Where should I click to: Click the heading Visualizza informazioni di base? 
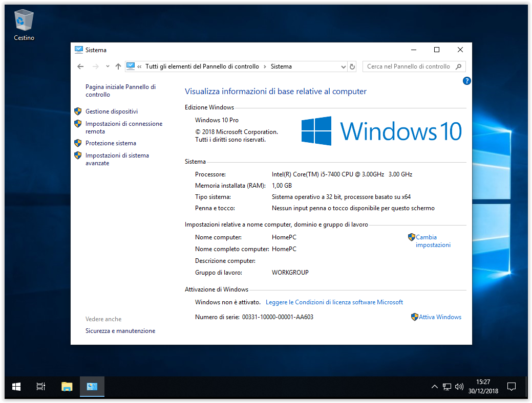275,92
